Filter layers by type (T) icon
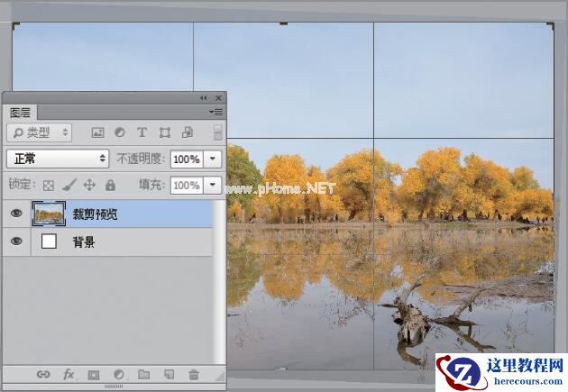The height and width of the screenshot is (392, 568). point(142,132)
